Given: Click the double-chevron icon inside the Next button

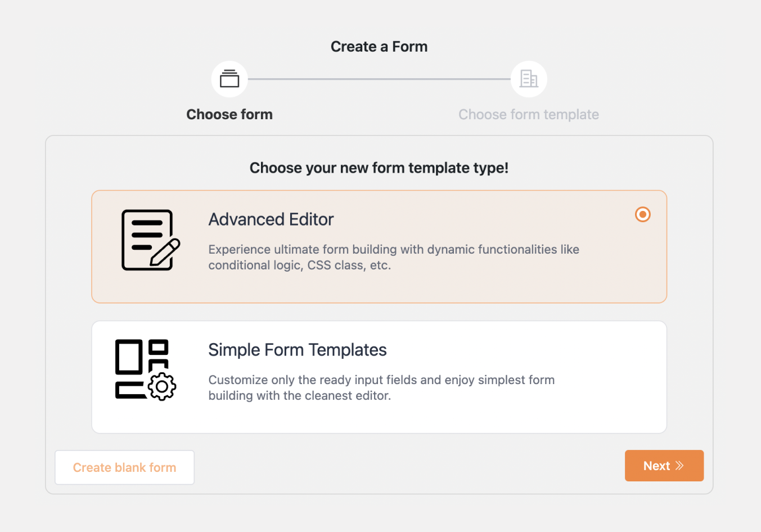Looking at the screenshot, I should pyautogui.click(x=679, y=466).
